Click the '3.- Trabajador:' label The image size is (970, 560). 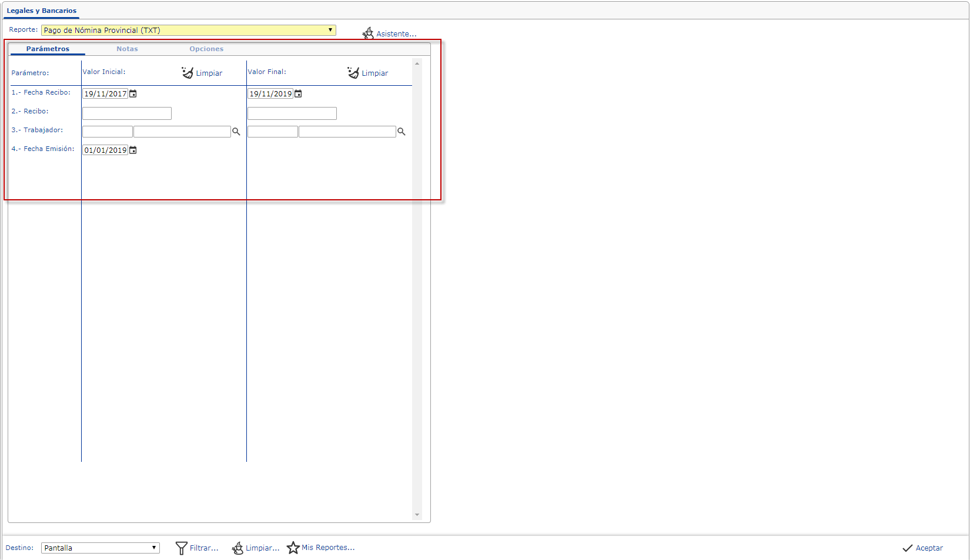pos(37,130)
